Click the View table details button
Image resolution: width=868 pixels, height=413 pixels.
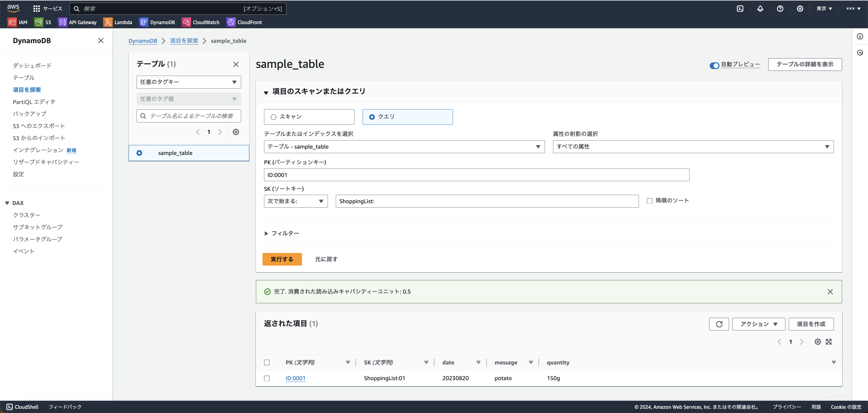click(x=805, y=65)
